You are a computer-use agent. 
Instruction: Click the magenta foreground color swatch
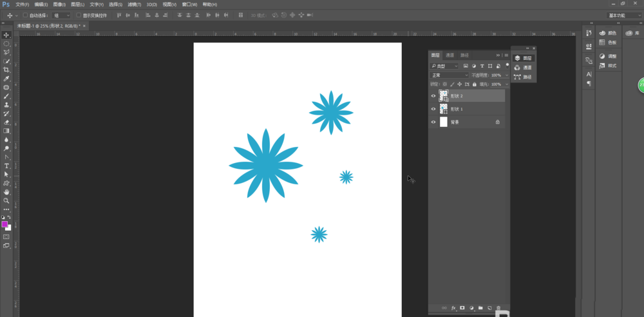[5, 224]
